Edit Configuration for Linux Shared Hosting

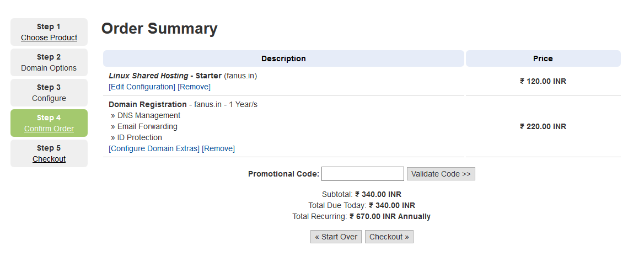(x=142, y=87)
